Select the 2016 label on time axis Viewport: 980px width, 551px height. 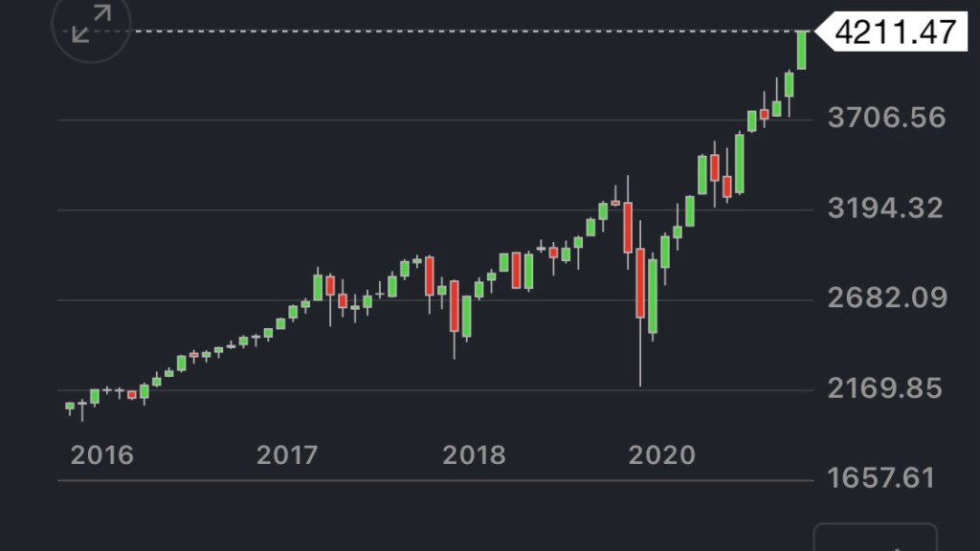click(x=102, y=455)
